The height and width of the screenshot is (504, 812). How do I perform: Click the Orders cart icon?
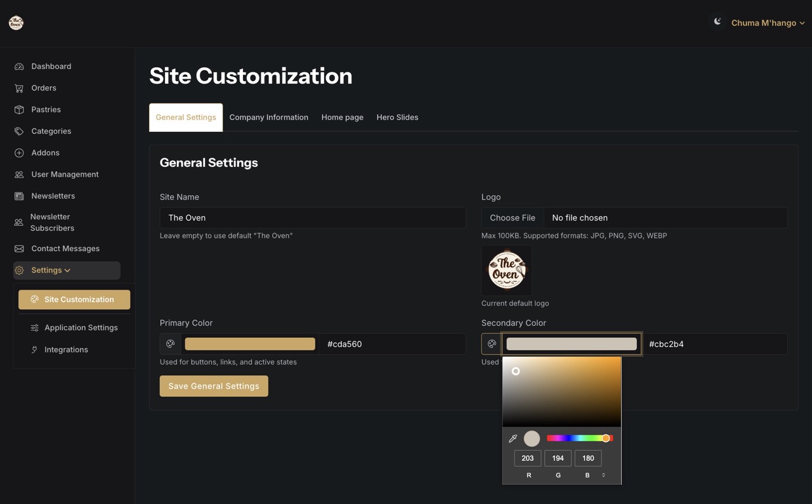(19, 88)
